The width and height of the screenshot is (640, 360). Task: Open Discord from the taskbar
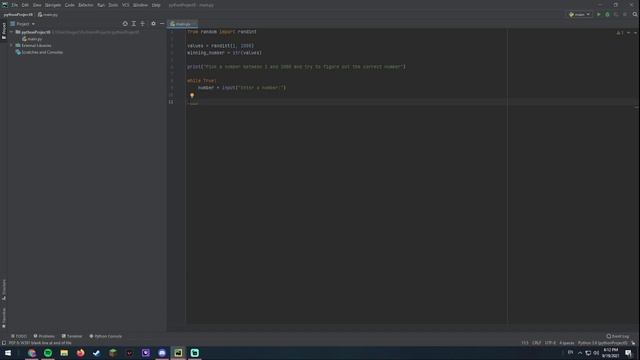tap(162, 353)
